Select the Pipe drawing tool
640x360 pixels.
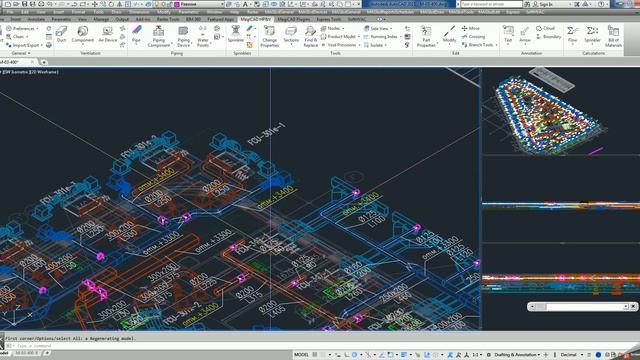[136, 34]
